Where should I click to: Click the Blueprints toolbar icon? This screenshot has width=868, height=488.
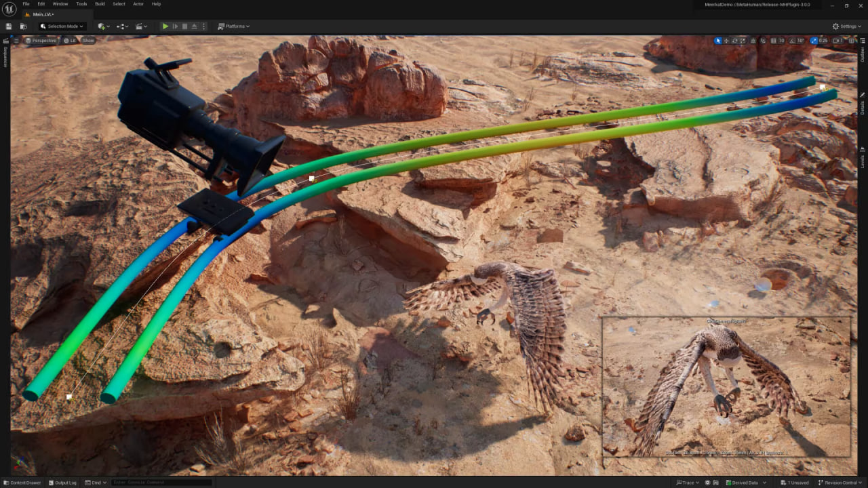[122, 26]
